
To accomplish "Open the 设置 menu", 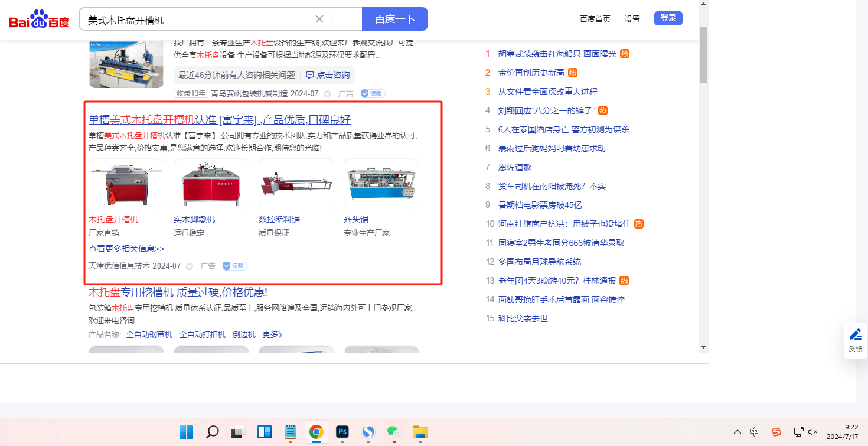I will pos(632,19).
